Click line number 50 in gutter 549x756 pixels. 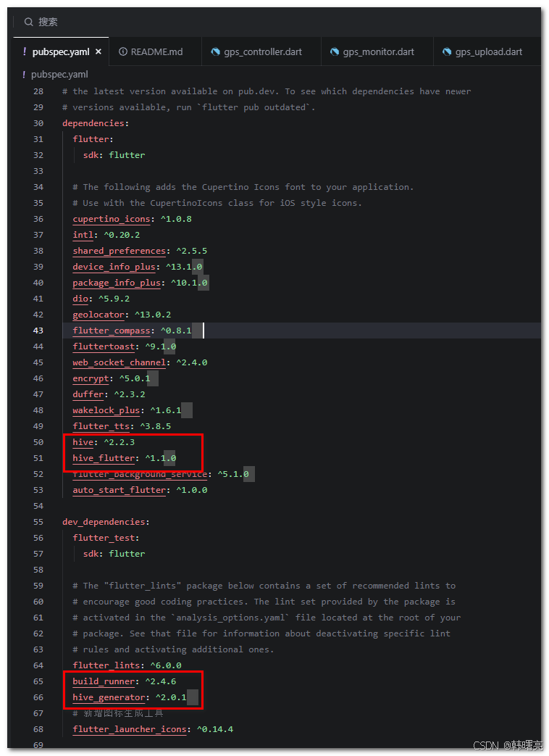(38, 442)
